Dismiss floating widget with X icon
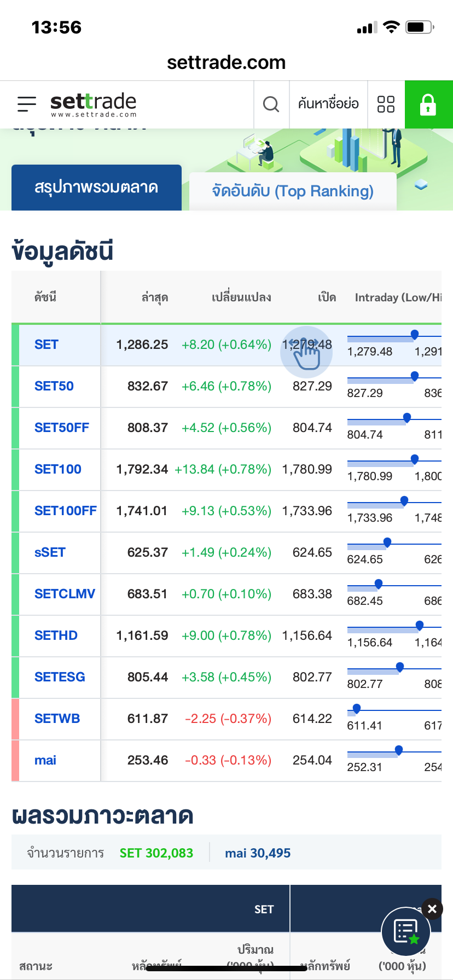 tap(432, 909)
